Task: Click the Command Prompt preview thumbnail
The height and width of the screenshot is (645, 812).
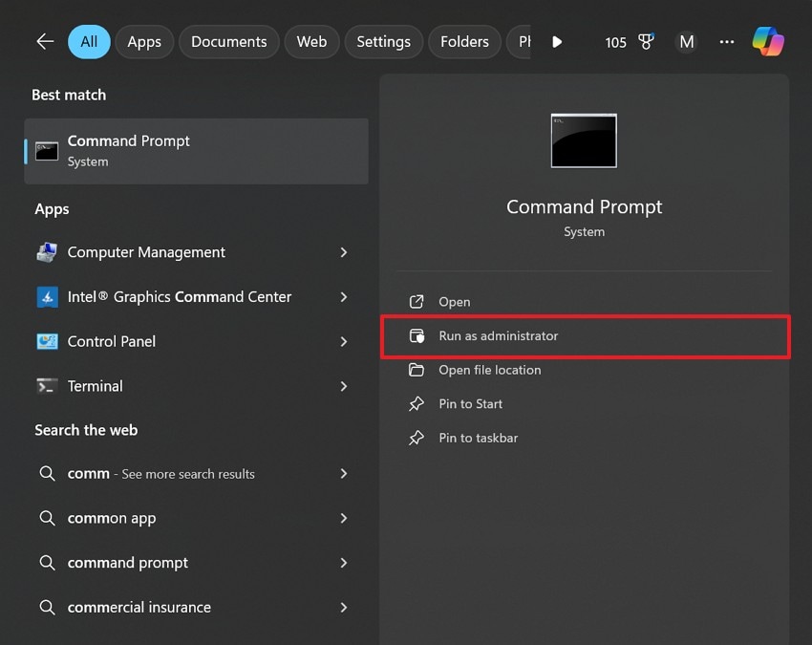Action: [x=583, y=140]
